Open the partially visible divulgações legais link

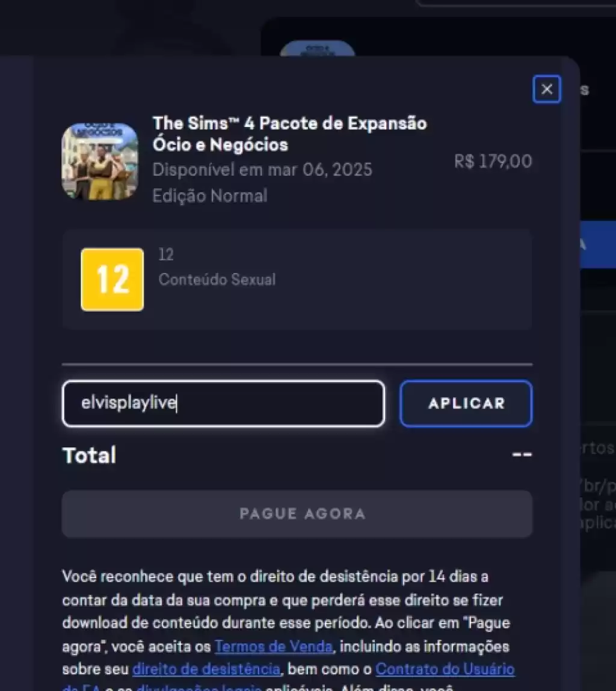(x=199, y=687)
